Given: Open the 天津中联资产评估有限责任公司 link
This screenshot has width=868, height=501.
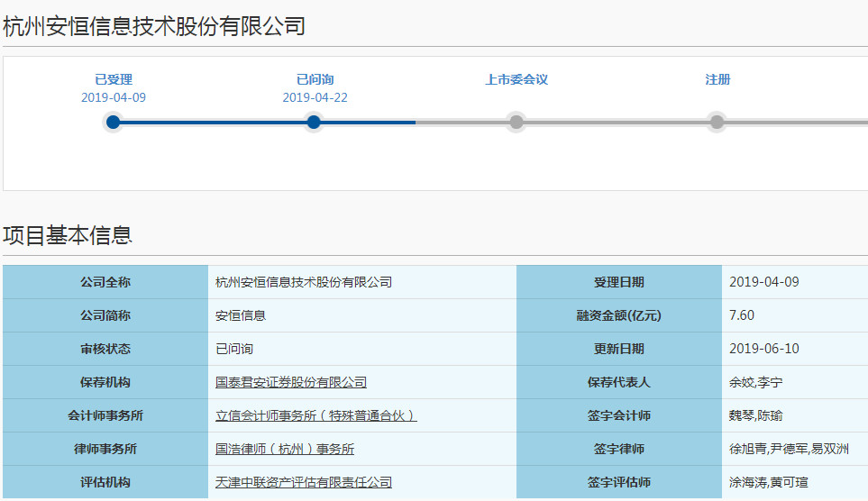Looking at the screenshot, I should 303,482.
